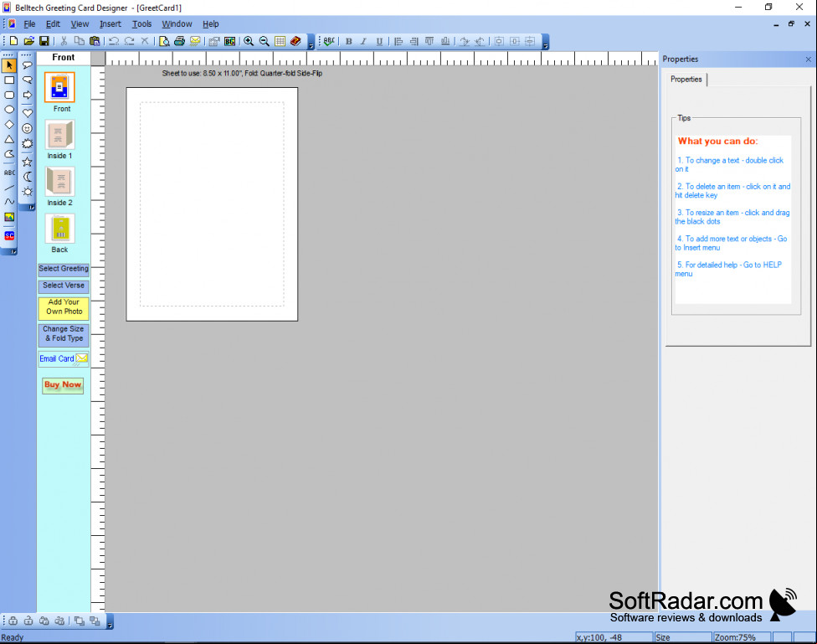The height and width of the screenshot is (644, 817).
Task: Print the card using printer icon
Action: [179, 41]
